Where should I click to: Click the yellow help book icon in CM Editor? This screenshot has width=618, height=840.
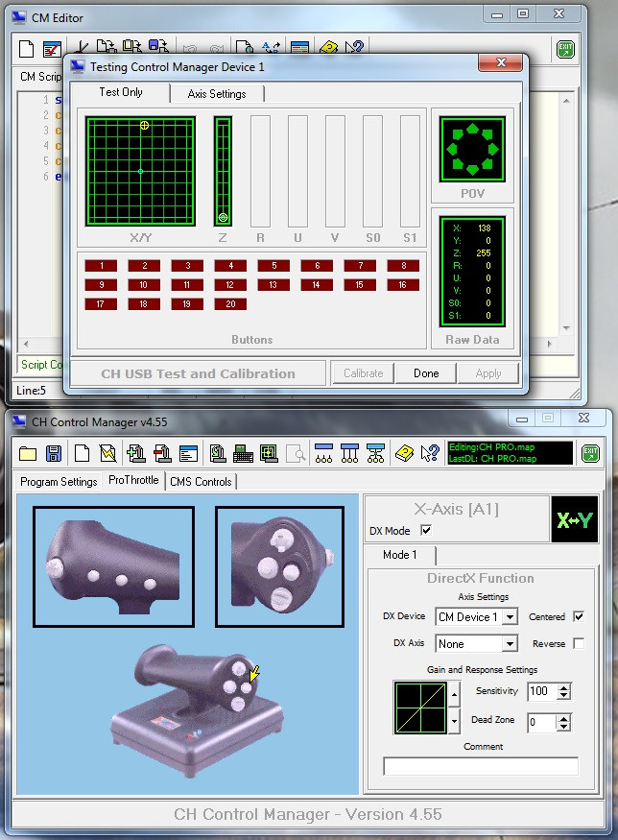point(328,48)
